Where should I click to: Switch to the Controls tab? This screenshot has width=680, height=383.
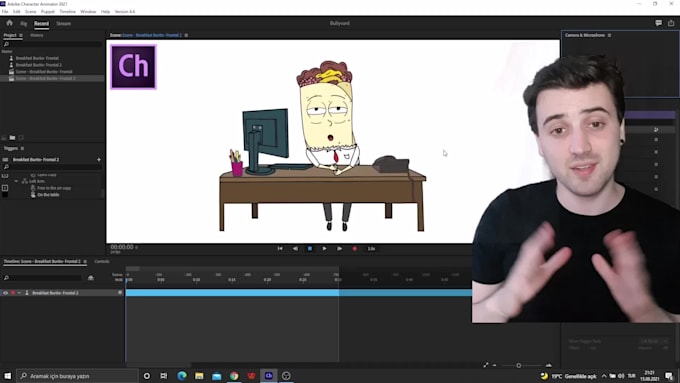(102, 262)
